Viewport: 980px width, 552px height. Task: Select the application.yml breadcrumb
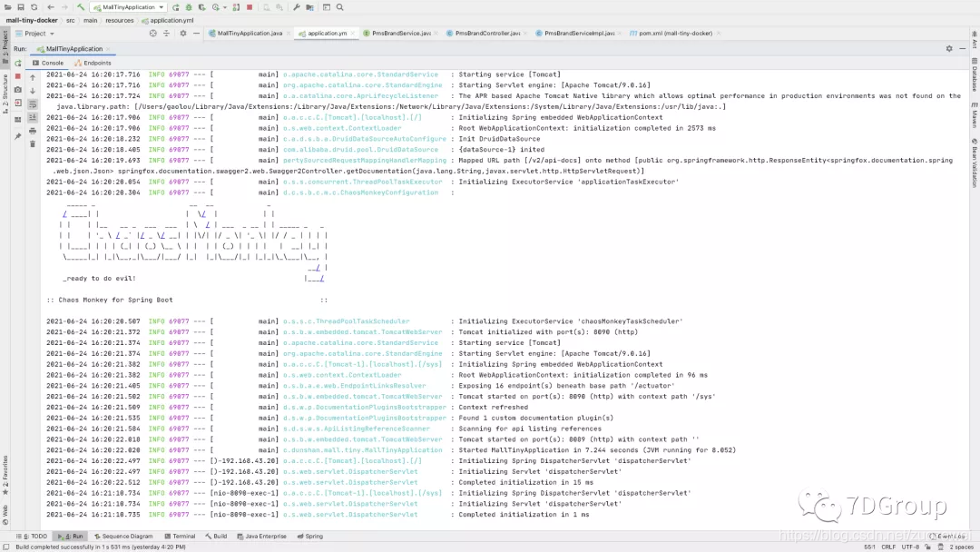point(168,21)
